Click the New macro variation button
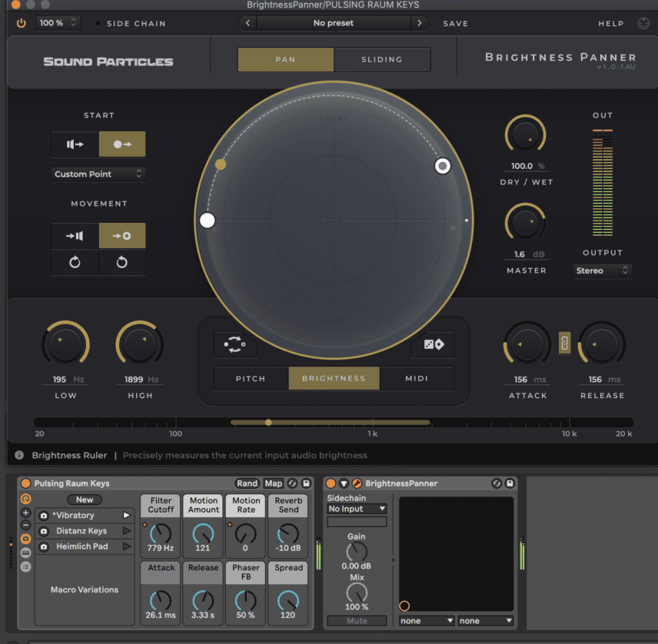Screen dimensions: 658x644 click(85, 500)
